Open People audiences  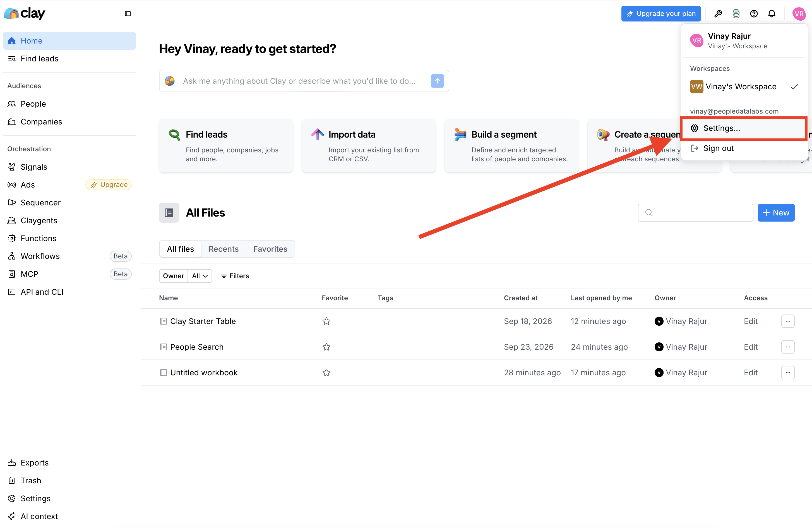point(69,104)
